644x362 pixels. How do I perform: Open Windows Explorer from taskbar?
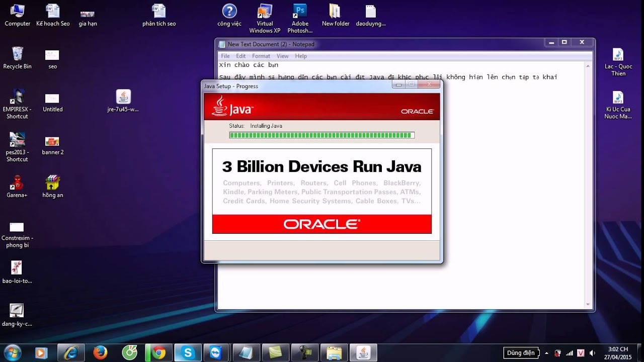pyautogui.click(x=335, y=353)
